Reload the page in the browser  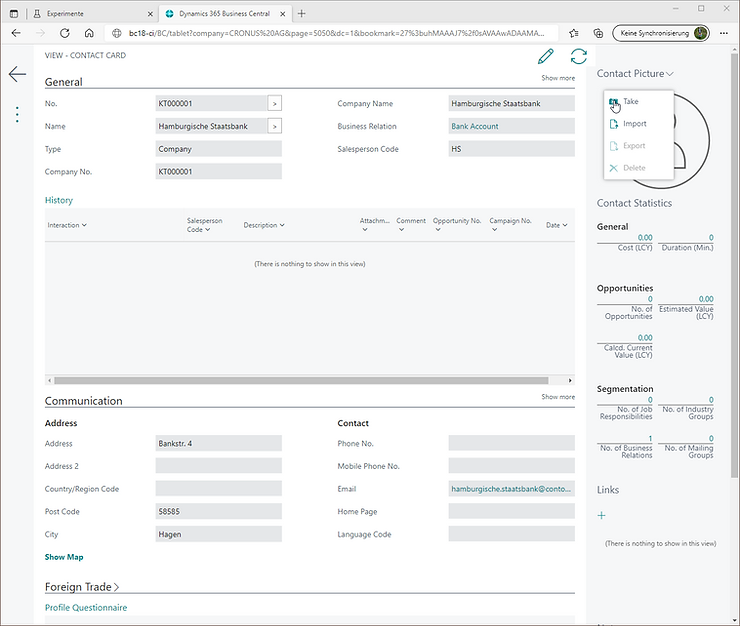pyautogui.click(x=63, y=33)
